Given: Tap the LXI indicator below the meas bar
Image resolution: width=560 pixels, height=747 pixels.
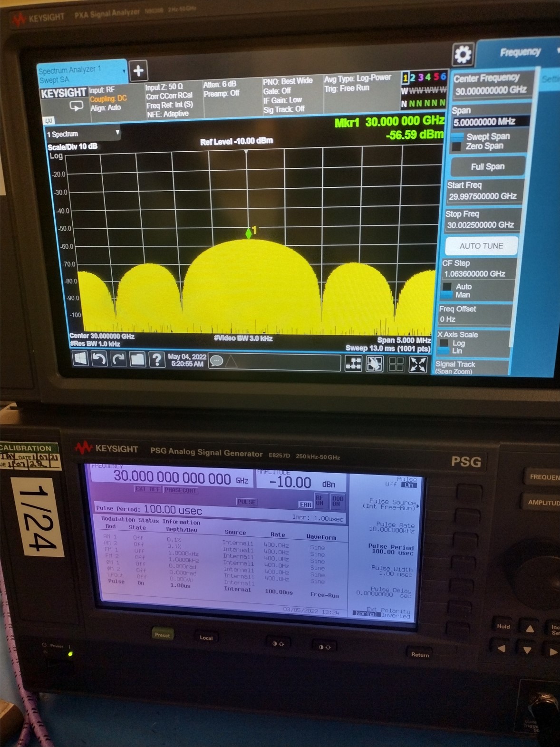Looking at the screenshot, I should [49, 121].
